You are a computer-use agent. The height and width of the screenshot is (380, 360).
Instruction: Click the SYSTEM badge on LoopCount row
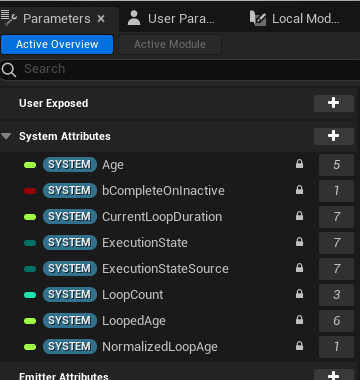point(70,295)
